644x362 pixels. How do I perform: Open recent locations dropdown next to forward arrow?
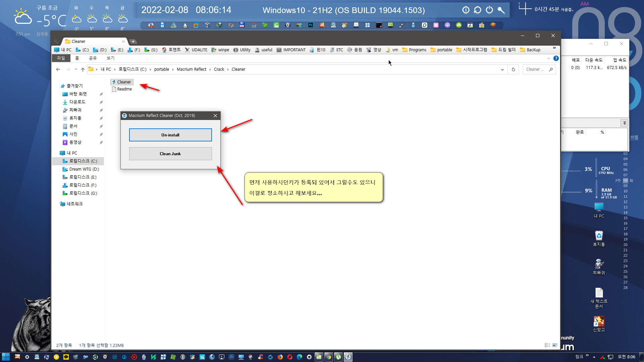pyautogui.click(x=76, y=69)
